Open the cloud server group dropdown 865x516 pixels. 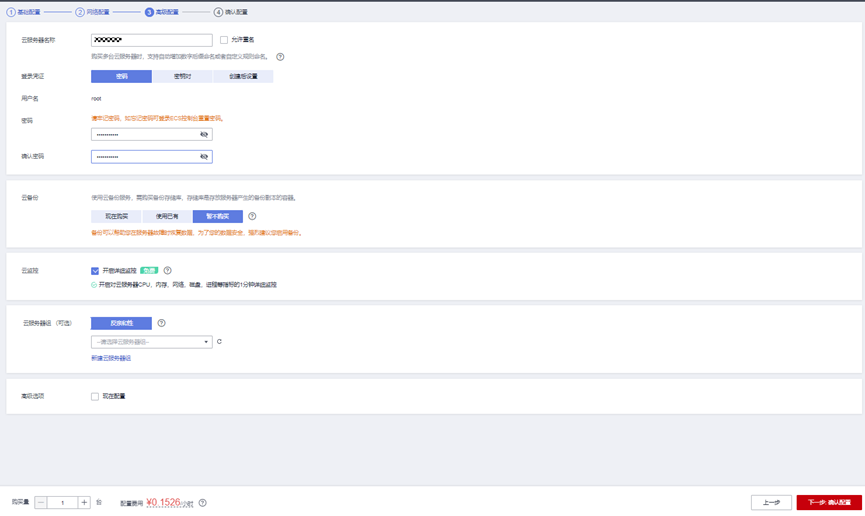point(151,342)
